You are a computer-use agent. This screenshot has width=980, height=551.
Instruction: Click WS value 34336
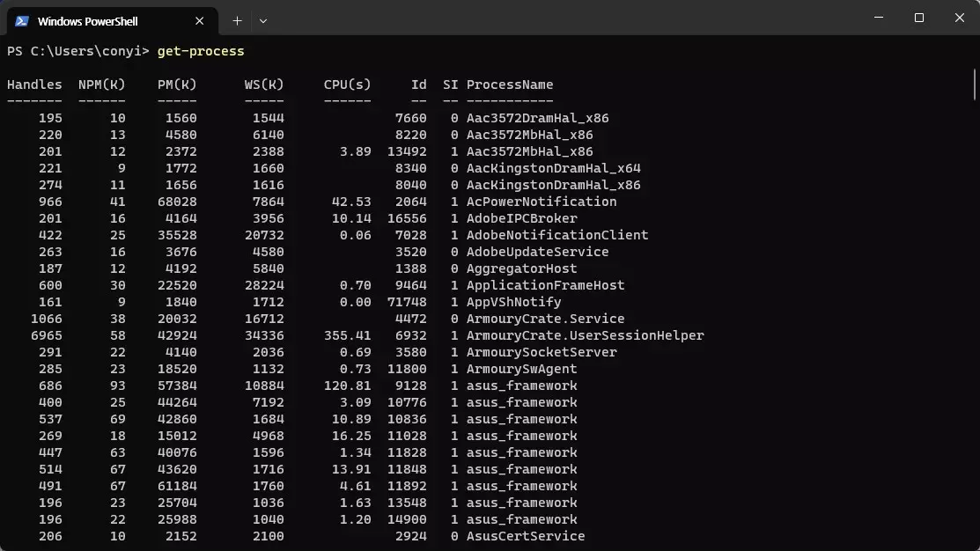(x=264, y=335)
